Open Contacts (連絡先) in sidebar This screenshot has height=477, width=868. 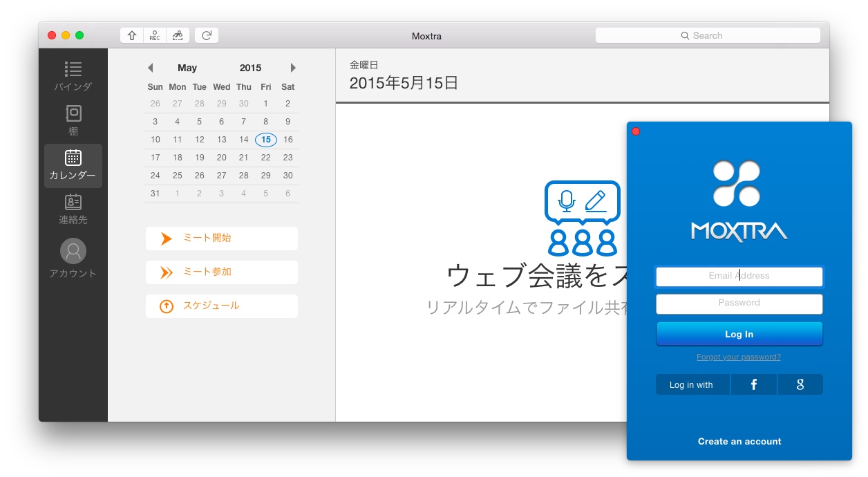click(x=73, y=210)
